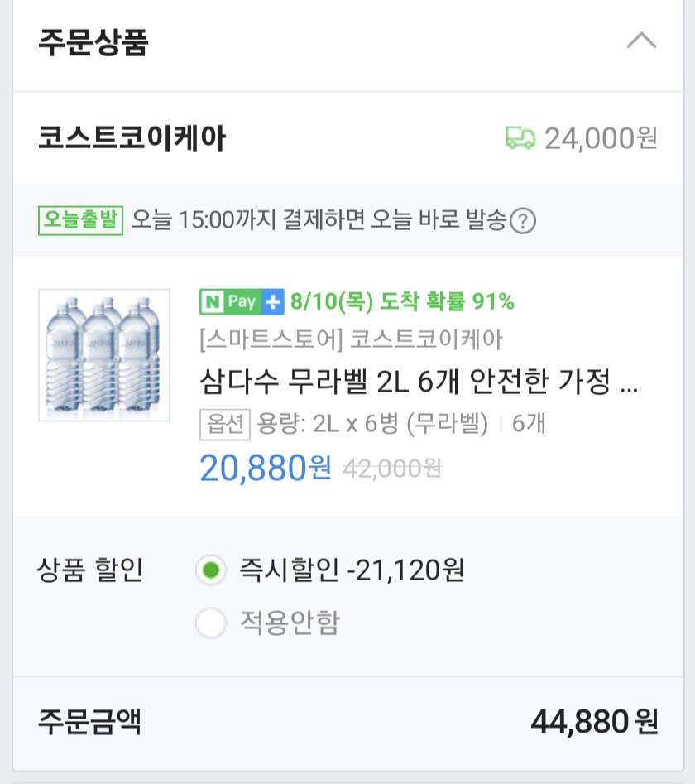Image resolution: width=695 pixels, height=784 pixels.
Task: Click the green delivery truck icon
Action: tap(520, 138)
